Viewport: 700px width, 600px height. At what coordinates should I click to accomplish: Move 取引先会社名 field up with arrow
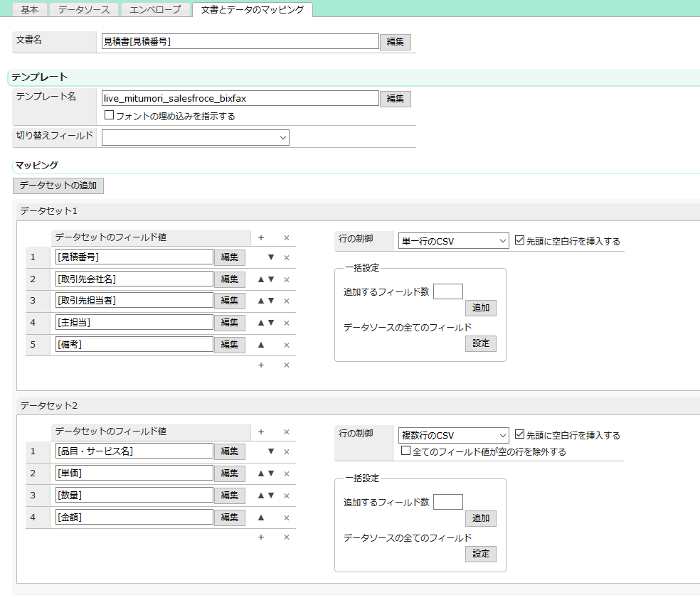pos(261,279)
